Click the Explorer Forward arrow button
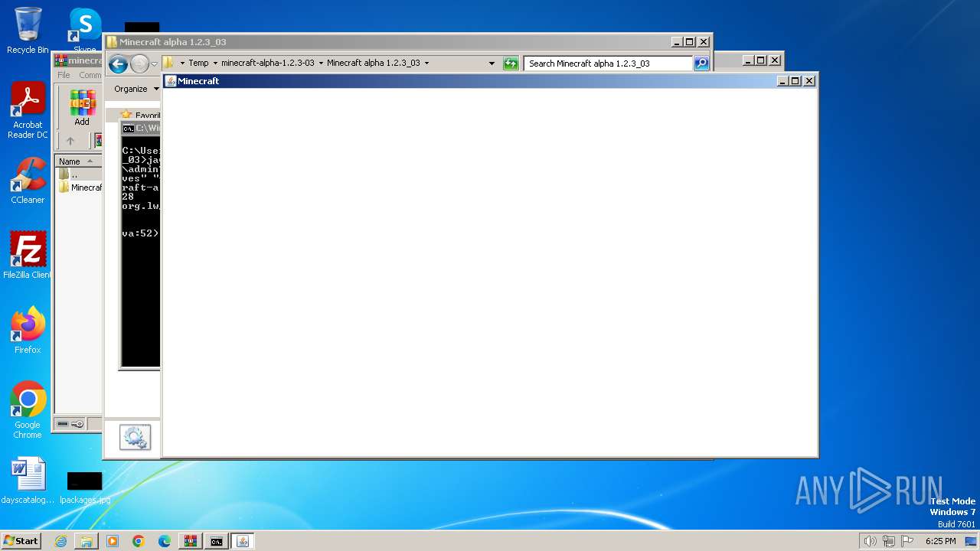 [139, 64]
